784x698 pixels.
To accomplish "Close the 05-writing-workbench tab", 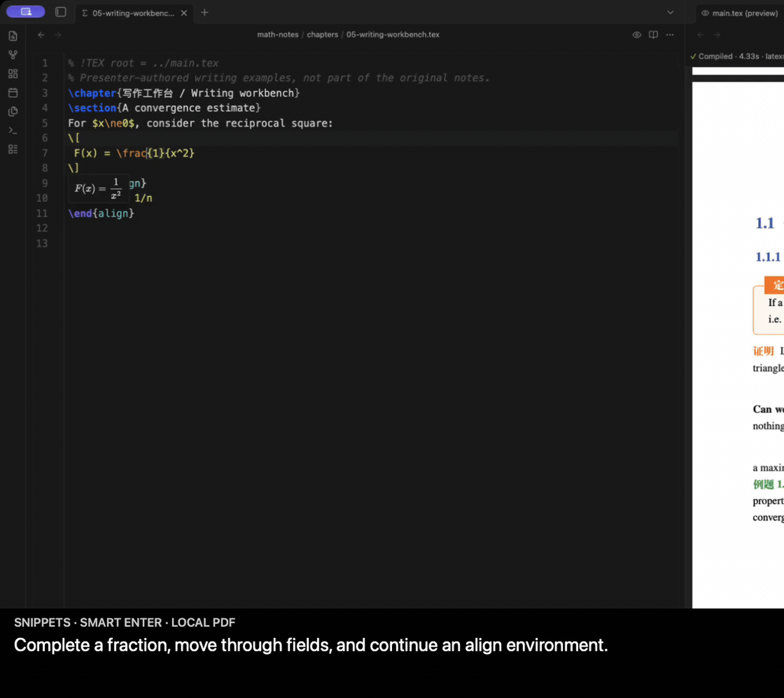I will (184, 13).
